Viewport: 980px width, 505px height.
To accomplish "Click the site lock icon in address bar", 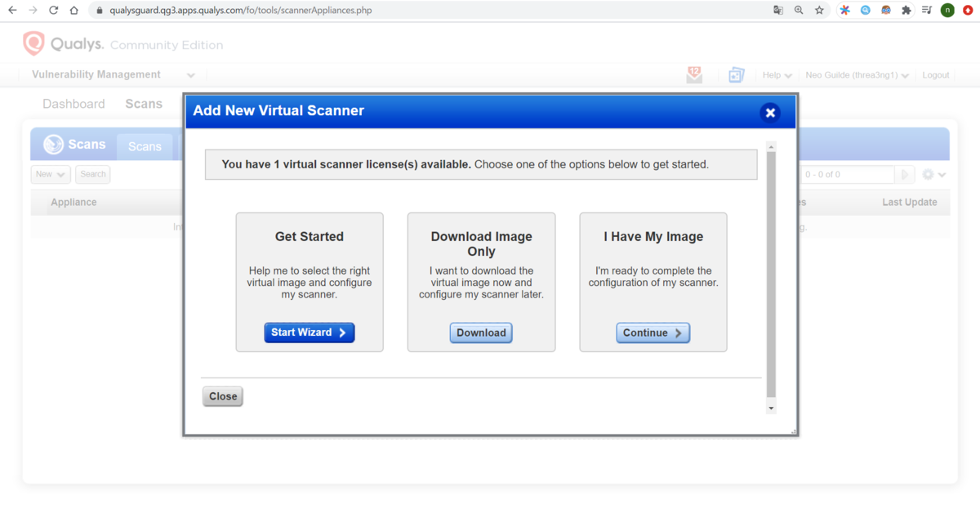I will click(99, 11).
